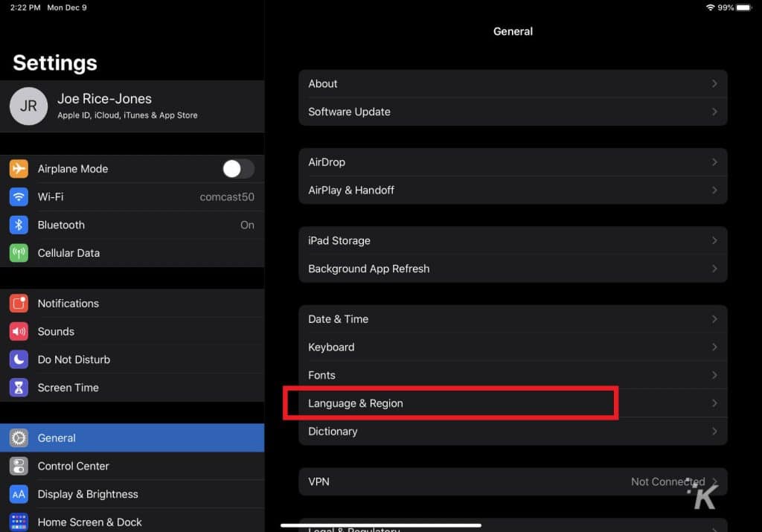Expand the About row chevron
Viewport: 762px width, 532px height.
(x=714, y=83)
